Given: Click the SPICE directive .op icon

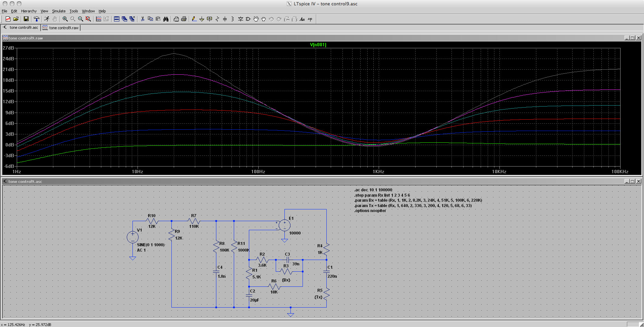Looking at the screenshot, I should (310, 19).
